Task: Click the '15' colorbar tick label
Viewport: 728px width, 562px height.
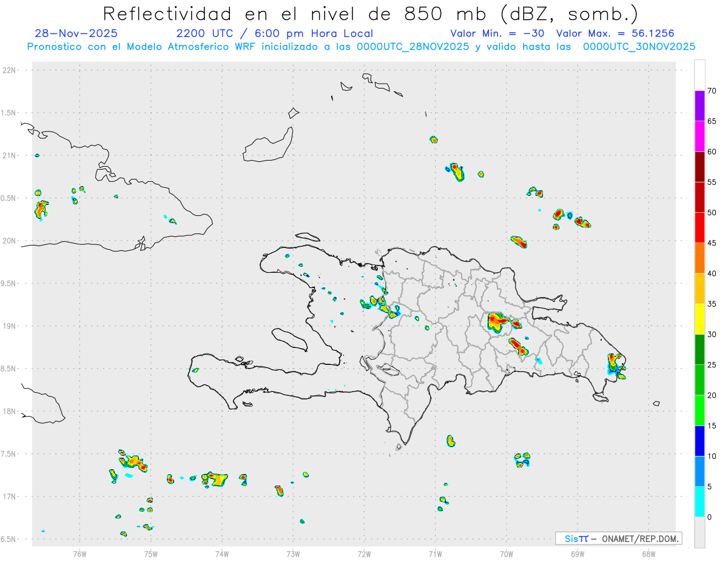Action: [712, 426]
